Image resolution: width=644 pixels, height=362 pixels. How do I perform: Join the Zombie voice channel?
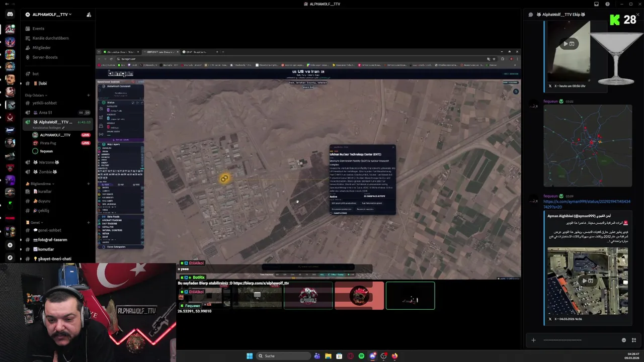(45, 172)
